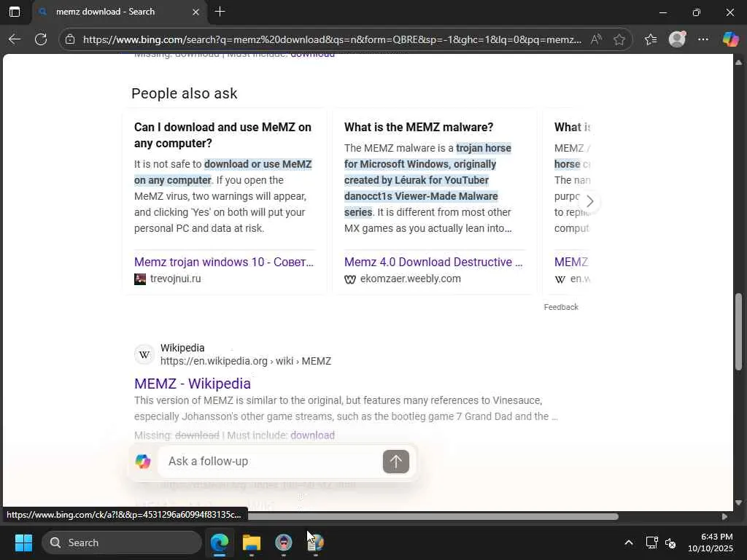Image resolution: width=747 pixels, height=560 pixels.
Task: Show next People also ask card
Action: pyautogui.click(x=589, y=201)
